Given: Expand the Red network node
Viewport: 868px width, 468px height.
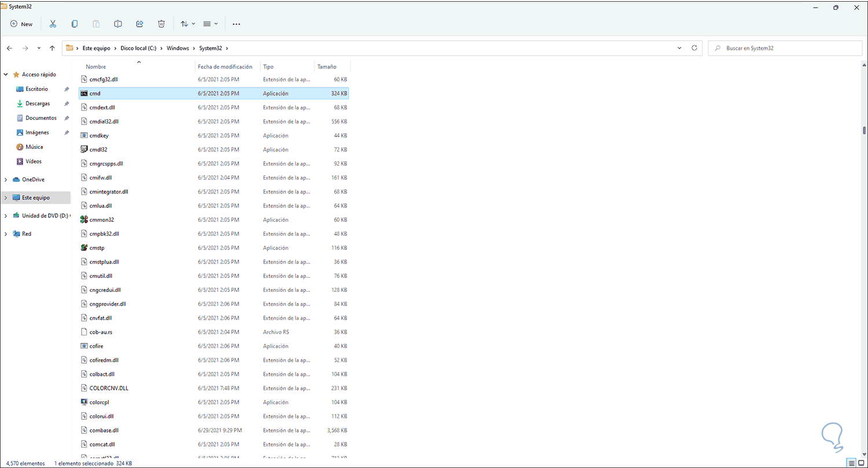Looking at the screenshot, I should (6, 234).
